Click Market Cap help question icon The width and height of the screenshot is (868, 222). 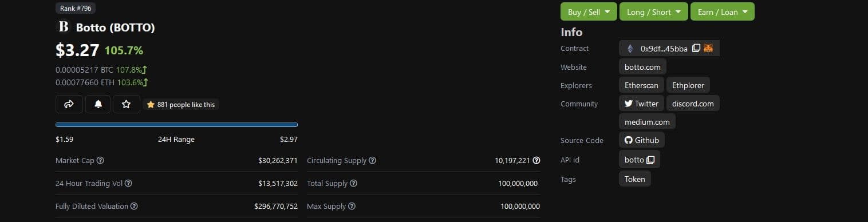(101, 161)
